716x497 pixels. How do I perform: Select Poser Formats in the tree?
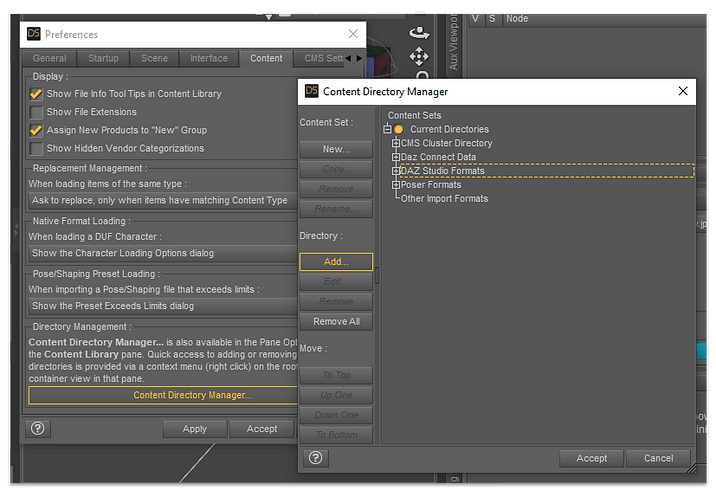pos(431,185)
